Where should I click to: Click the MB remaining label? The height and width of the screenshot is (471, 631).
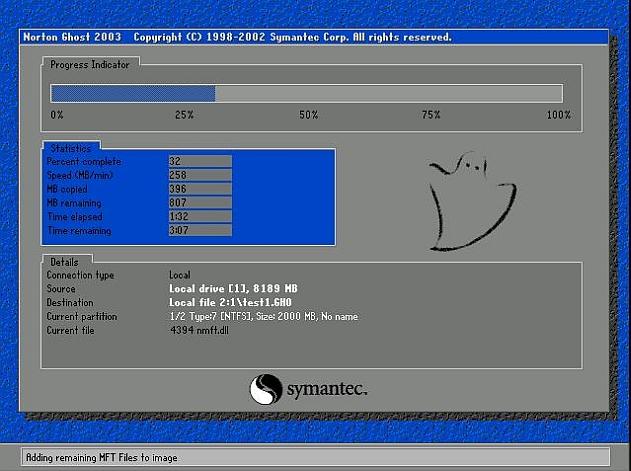pyautogui.click(x=74, y=203)
